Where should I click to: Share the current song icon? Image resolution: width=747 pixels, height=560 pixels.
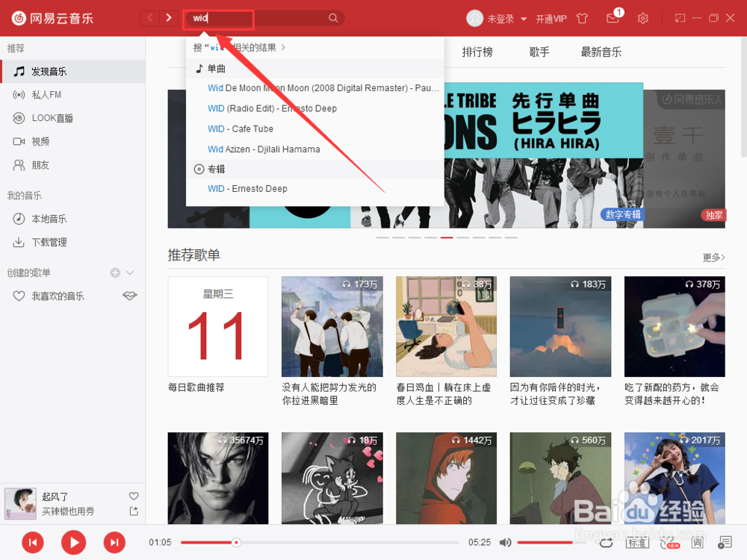(134, 511)
